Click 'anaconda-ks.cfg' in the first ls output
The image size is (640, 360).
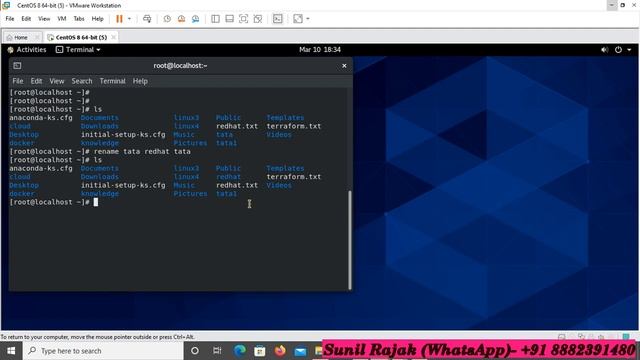coord(41,118)
